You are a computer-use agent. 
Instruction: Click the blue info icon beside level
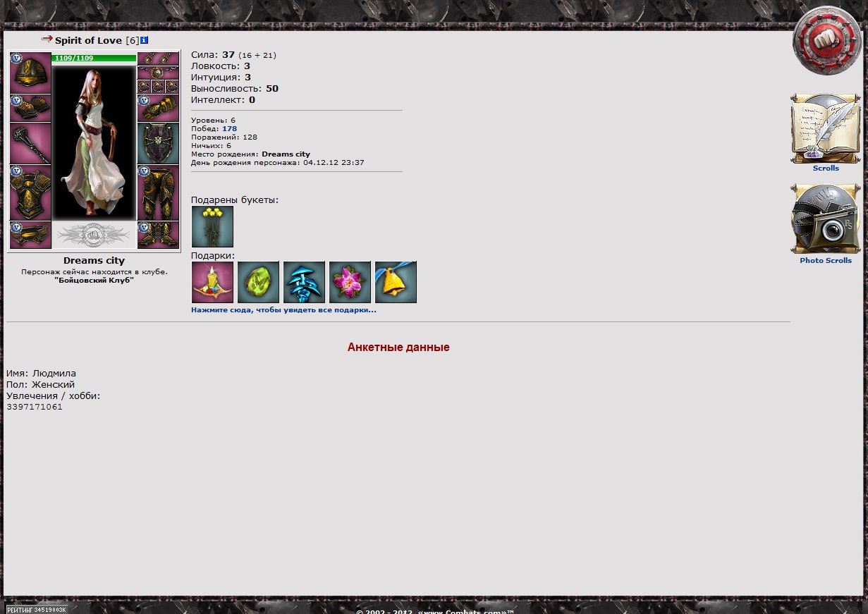pos(145,40)
